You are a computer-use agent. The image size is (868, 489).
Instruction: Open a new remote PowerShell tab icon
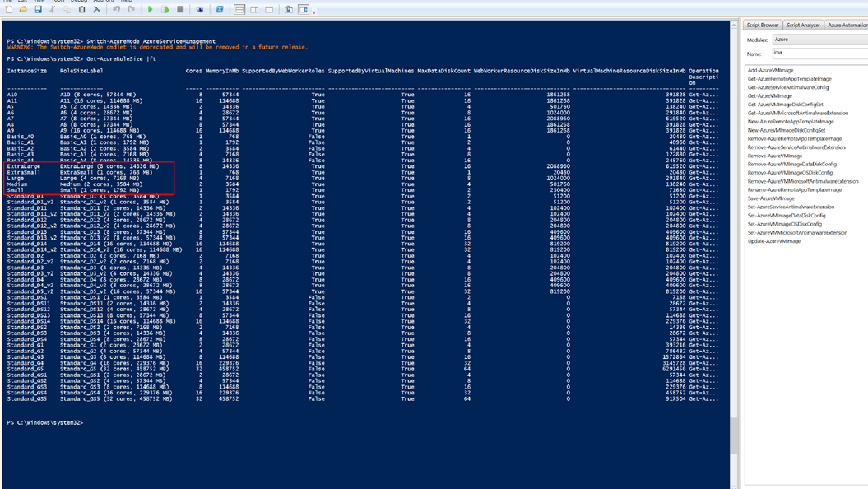200,9
